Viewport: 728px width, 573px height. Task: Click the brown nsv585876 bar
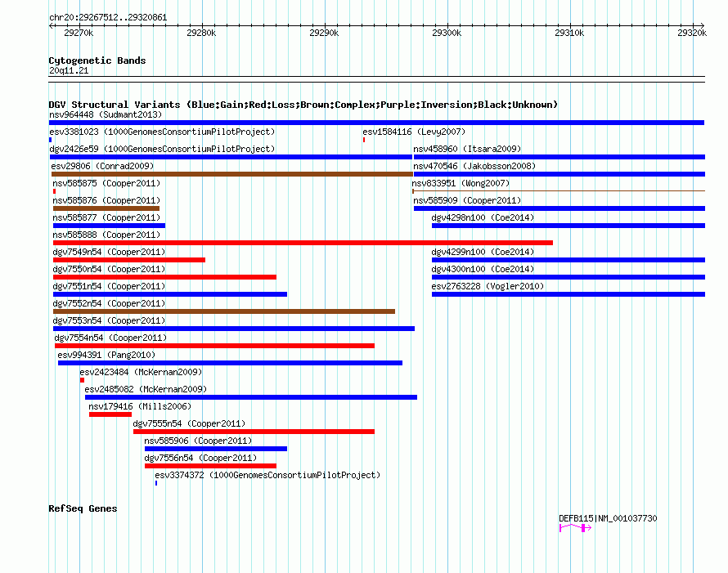(x=106, y=208)
